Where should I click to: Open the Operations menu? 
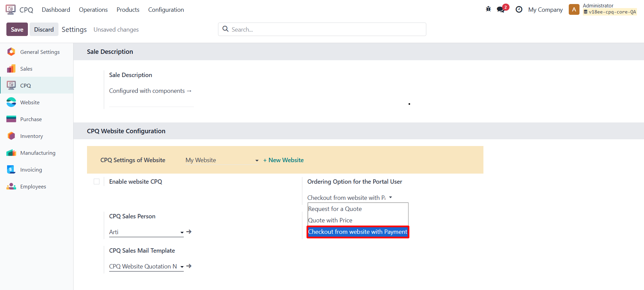pyautogui.click(x=93, y=10)
